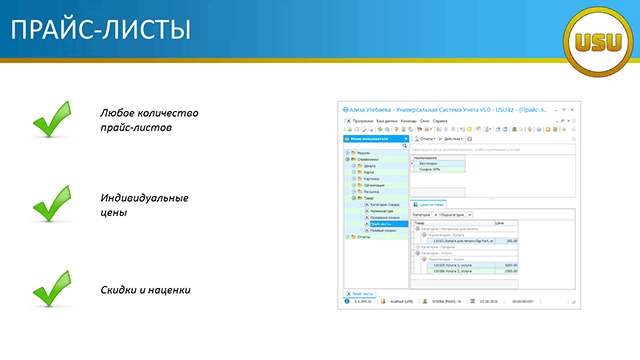Switch to the Цены на товар tab
Screen dimensions: 640x360
[429, 204]
